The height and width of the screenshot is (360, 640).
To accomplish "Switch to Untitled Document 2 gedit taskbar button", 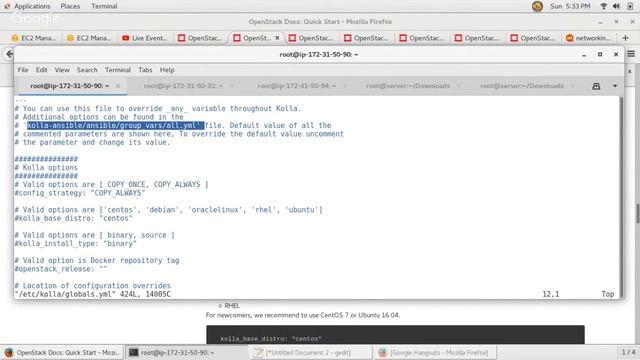I will (x=310, y=352).
